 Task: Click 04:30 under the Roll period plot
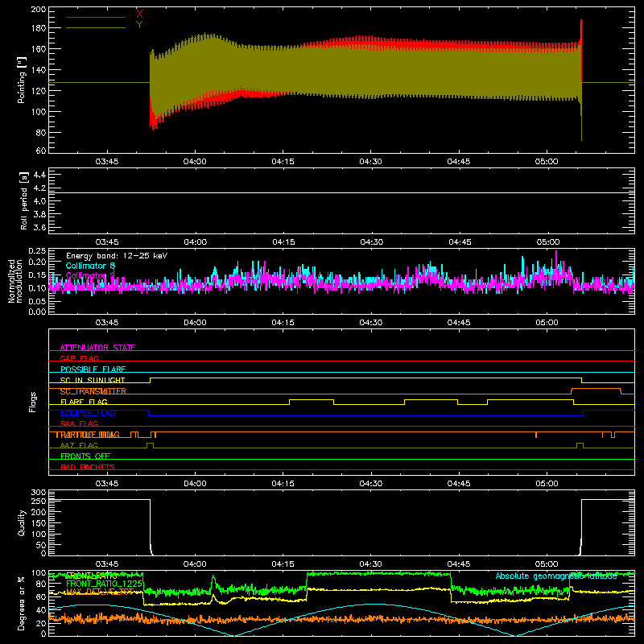click(x=371, y=242)
